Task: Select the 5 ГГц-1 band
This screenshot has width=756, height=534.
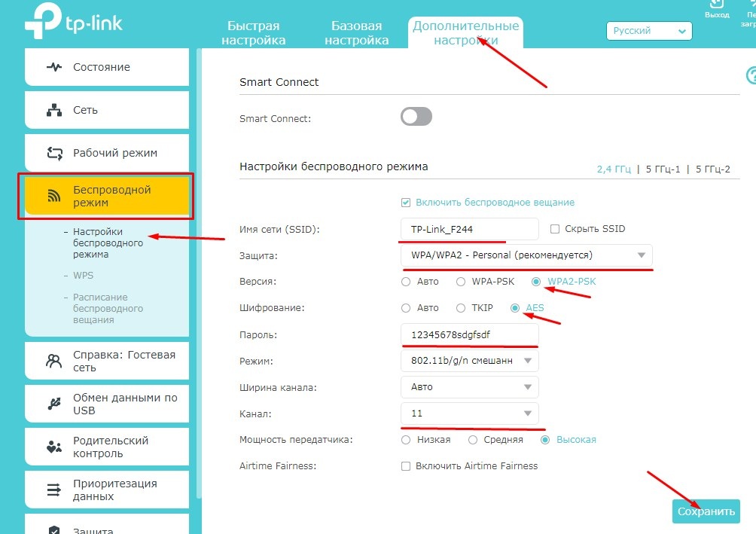Action: 663,169
